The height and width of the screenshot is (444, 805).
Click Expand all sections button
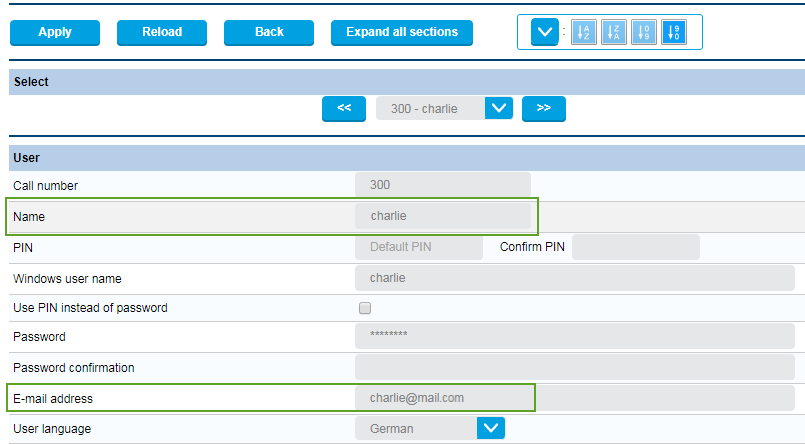point(402,32)
